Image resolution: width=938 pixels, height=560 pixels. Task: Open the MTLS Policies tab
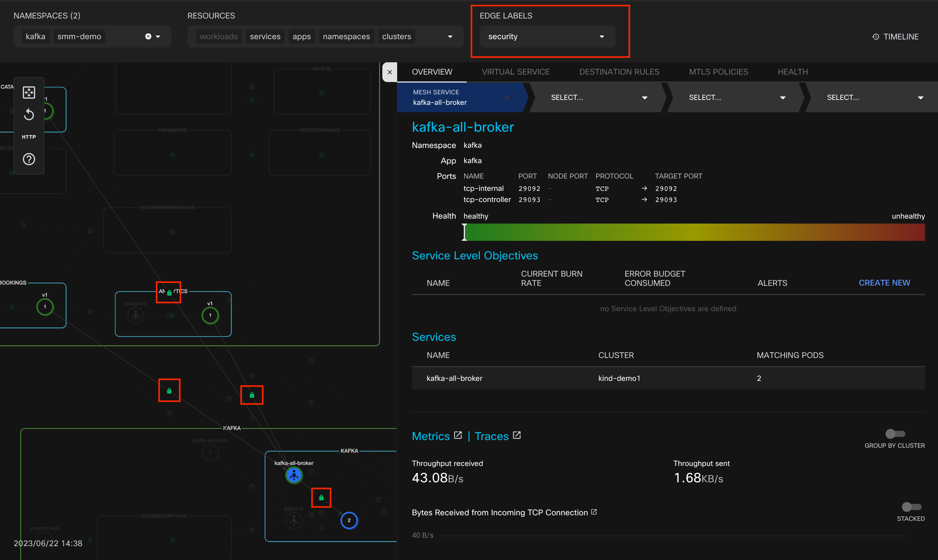(x=718, y=72)
